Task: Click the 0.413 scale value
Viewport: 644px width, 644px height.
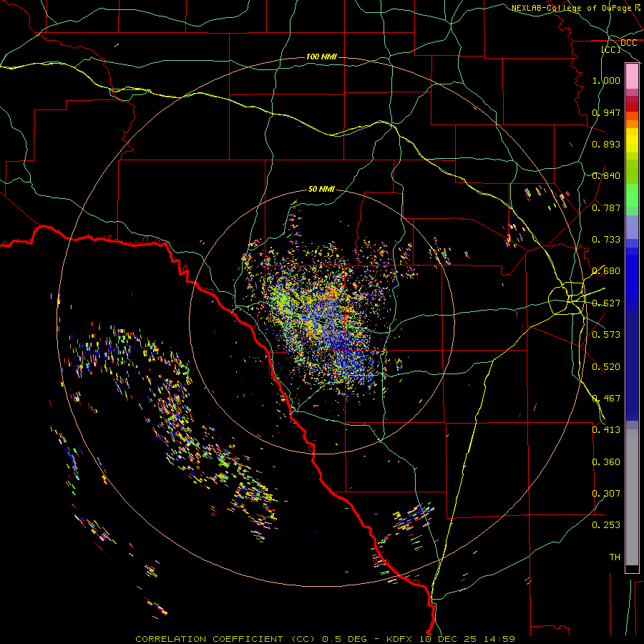Action: 606,430
